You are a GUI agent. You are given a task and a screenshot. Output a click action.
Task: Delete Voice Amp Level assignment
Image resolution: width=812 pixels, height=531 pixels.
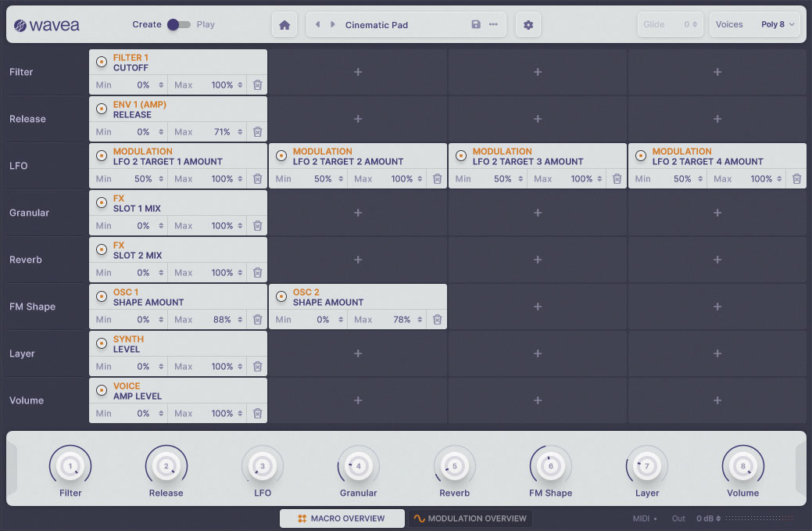[257, 414]
